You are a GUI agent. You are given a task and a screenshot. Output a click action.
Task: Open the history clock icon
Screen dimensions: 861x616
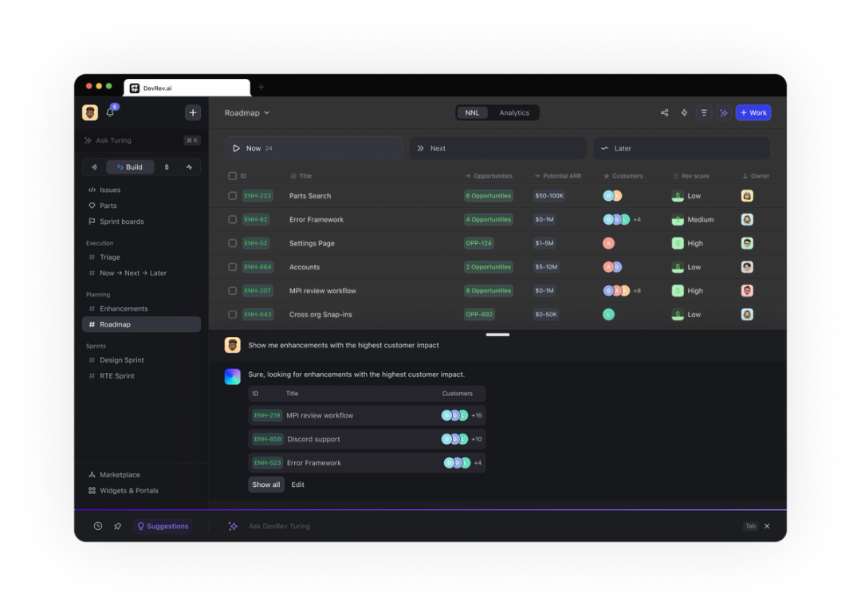click(98, 526)
